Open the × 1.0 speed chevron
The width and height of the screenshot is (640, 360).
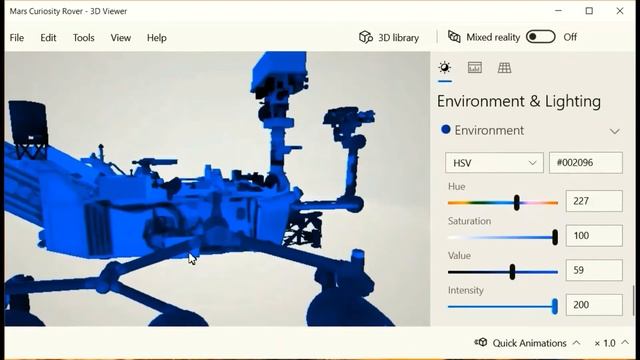click(x=625, y=342)
